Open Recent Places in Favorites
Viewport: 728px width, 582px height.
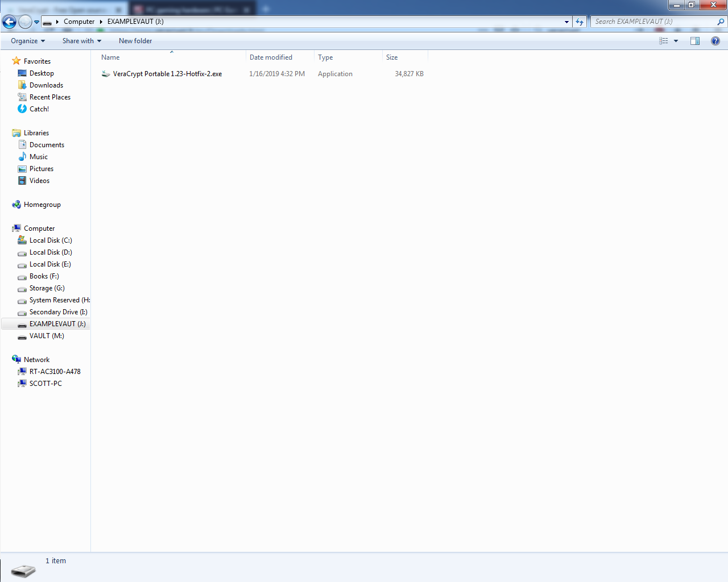click(50, 97)
